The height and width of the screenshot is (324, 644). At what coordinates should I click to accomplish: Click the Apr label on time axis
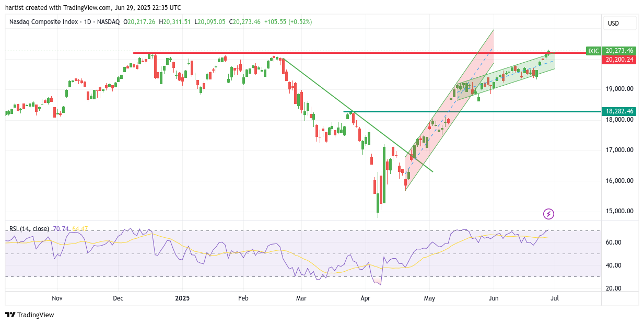pyautogui.click(x=366, y=298)
